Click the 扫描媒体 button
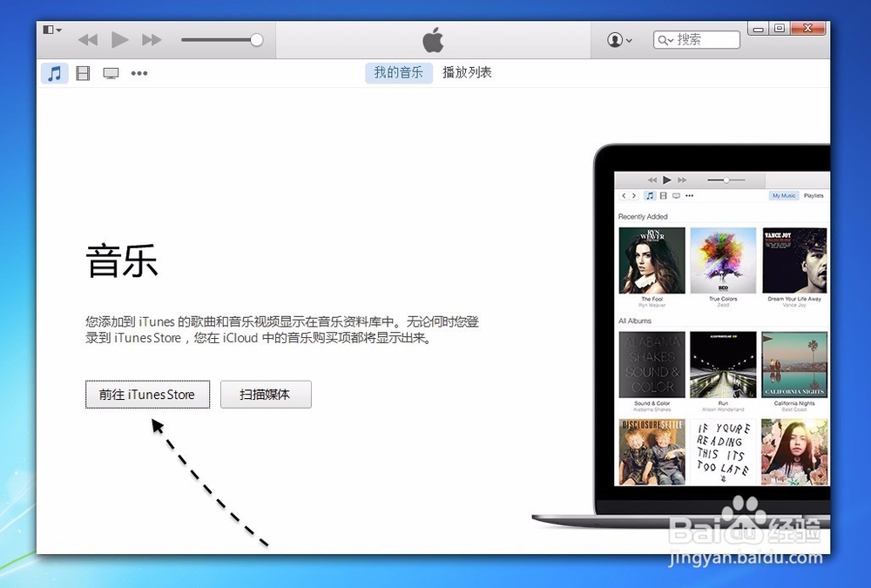 [266, 395]
